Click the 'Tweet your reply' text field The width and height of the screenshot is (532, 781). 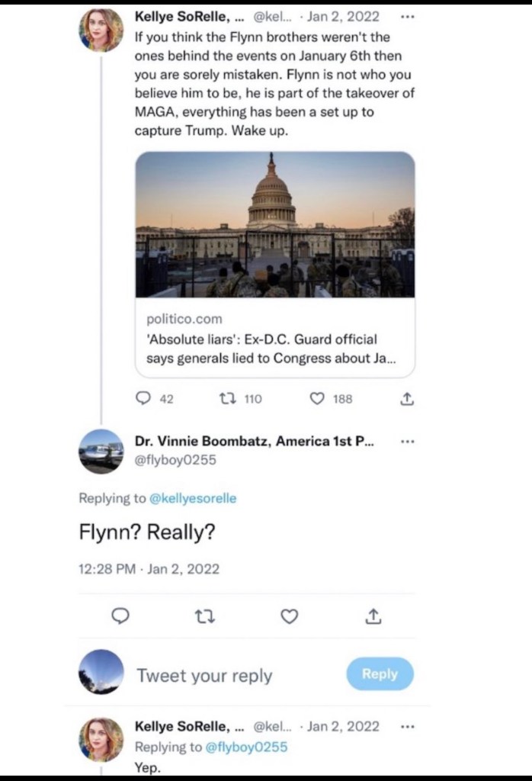(204, 676)
